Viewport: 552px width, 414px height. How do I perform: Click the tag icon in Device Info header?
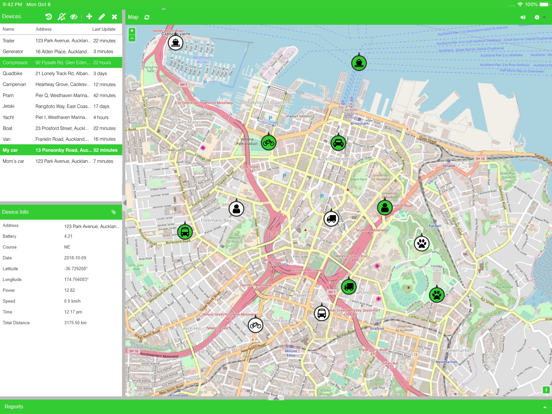point(113,212)
